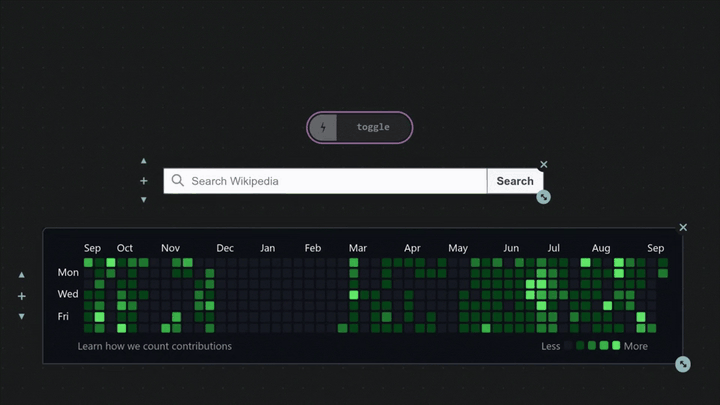The image size is (720, 405).
Task: Click the Jun month label
Action: (x=511, y=248)
